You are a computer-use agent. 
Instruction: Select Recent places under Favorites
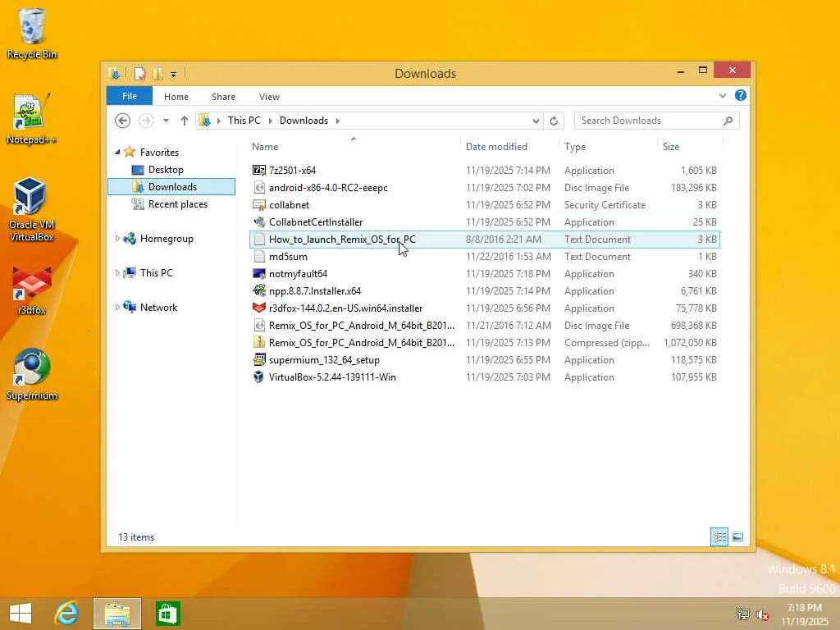pos(178,204)
